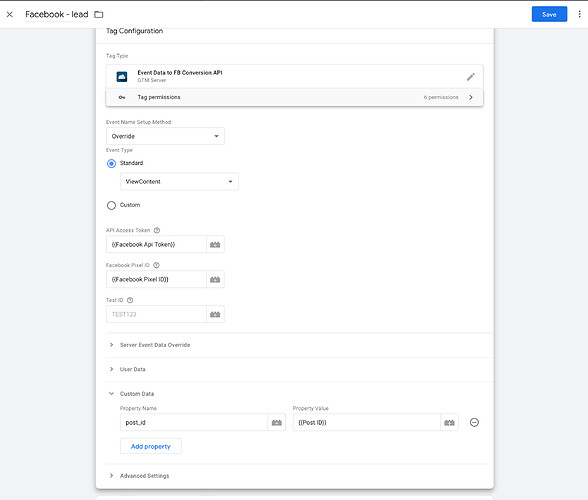588x500 pixels.
Task: Click into the API Access Token field
Action: (x=156, y=245)
